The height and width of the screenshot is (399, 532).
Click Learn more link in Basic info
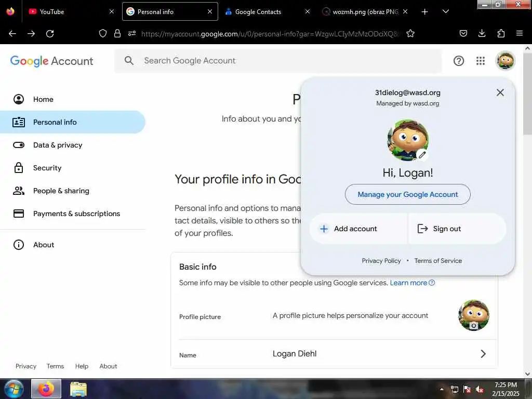point(412,283)
